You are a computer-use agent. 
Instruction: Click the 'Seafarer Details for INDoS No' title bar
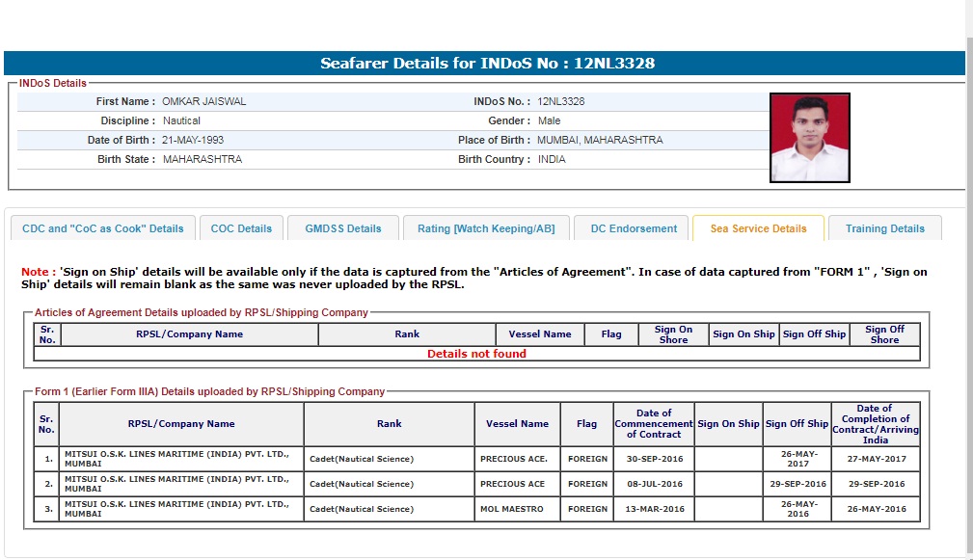tap(486, 64)
